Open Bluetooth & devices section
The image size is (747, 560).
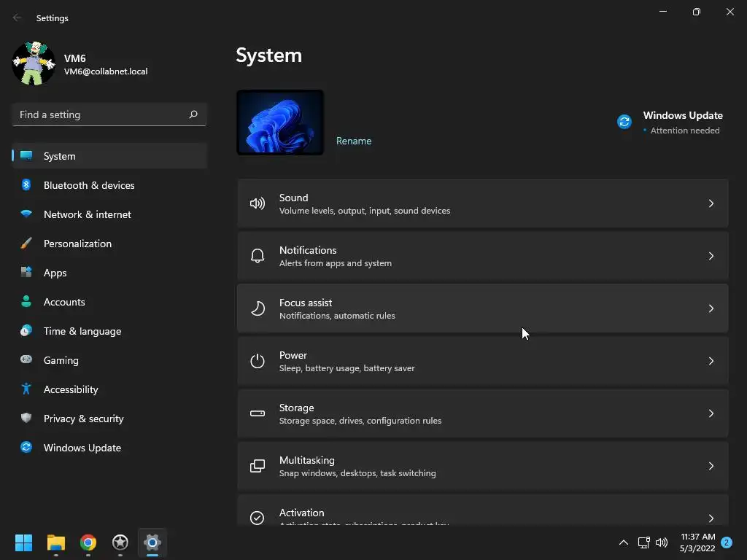point(109,184)
